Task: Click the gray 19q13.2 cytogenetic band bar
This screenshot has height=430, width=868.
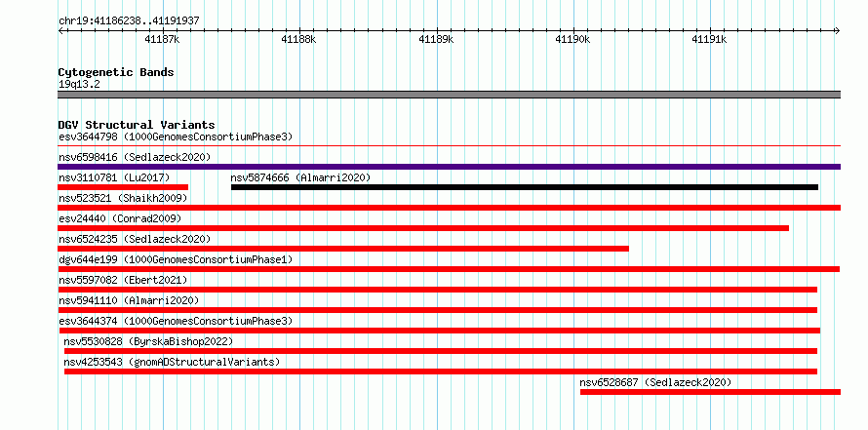Action: pyautogui.click(x=449, y=95)
